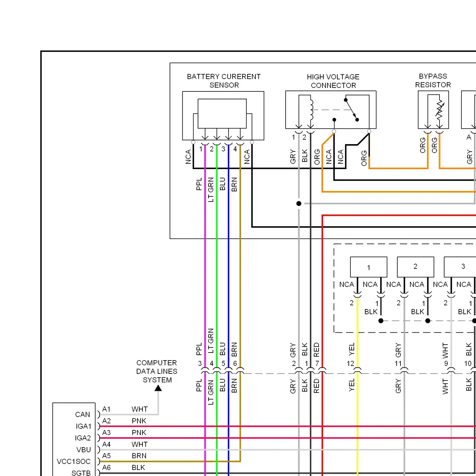Select pin label A6
This screenshot has width=476, height=476.
tap(106, 467)
